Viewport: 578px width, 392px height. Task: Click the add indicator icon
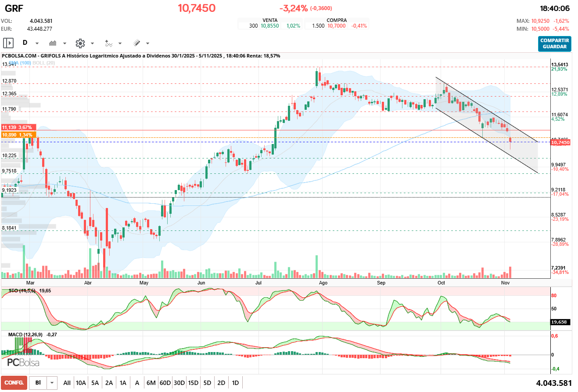[108, 43]
